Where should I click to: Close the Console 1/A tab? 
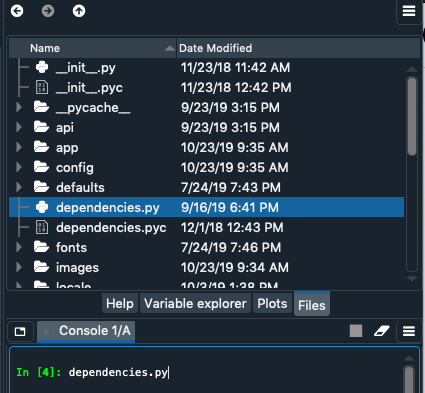(46, 332)
